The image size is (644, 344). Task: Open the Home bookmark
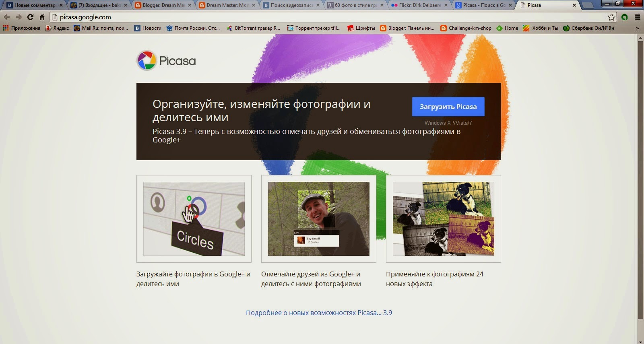click(x=507, y=28)
